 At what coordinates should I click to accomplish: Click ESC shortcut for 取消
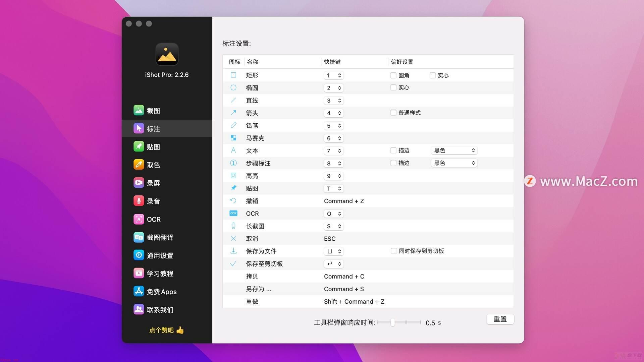click(330, 239)
